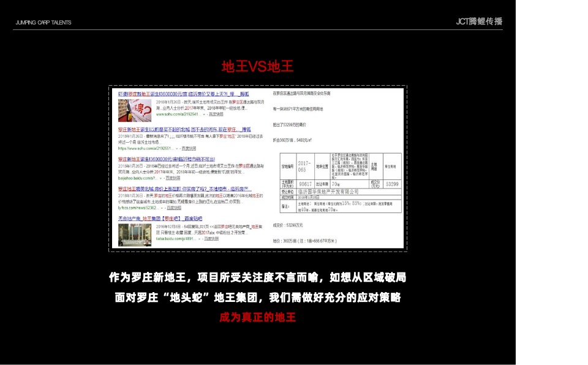Click the building thumbnail in the 百度贴吧 result
This screenshot has width=588, height=365.
(135, 235)
